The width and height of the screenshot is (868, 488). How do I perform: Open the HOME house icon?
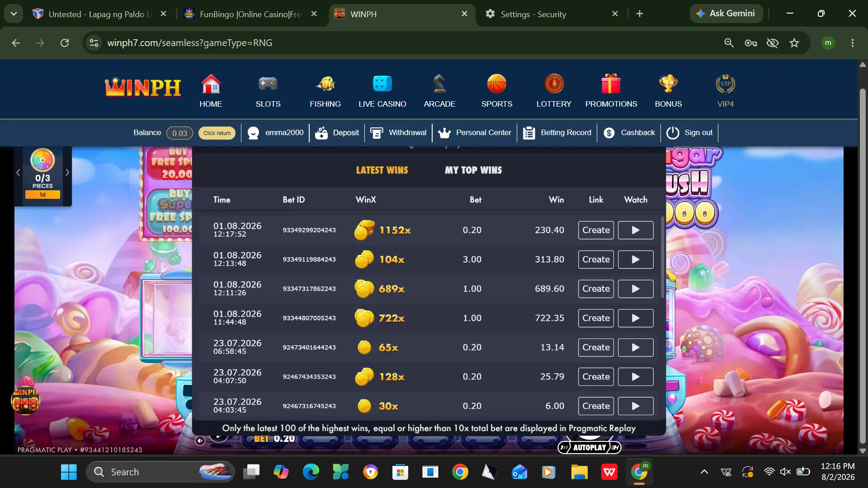[x=211, y=84]
